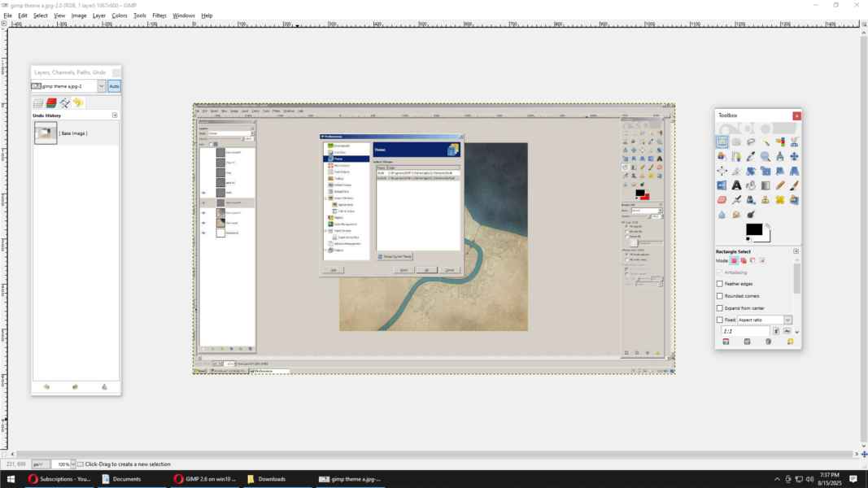The image size is (868, 488).
Task: Set selection mode to Add to selection
Action: pyautogui.click(x=744, y=260)
